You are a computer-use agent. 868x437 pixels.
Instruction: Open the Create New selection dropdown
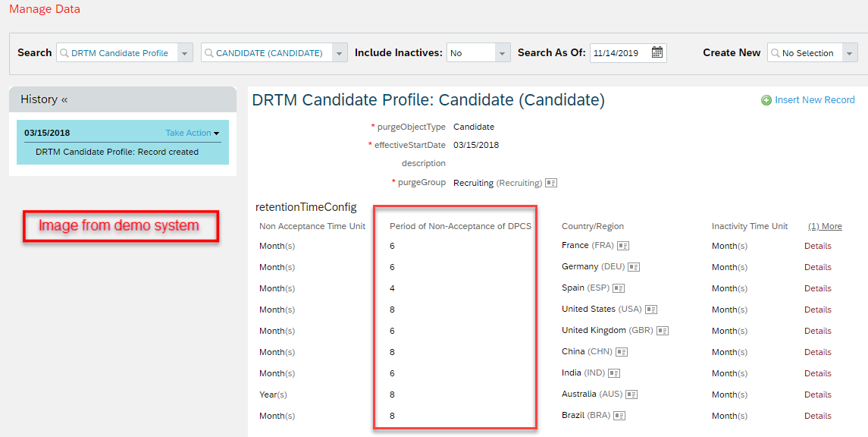[x=850, y=53]
